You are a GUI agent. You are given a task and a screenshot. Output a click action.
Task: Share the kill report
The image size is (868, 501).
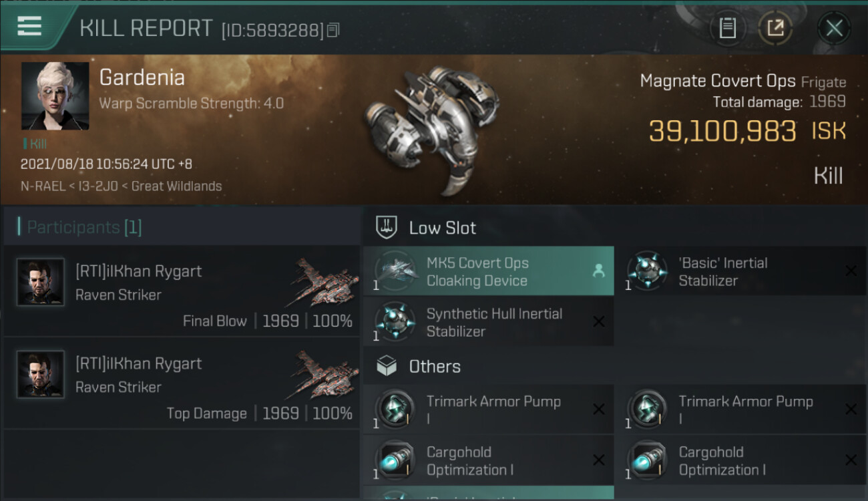coord(775,28)
